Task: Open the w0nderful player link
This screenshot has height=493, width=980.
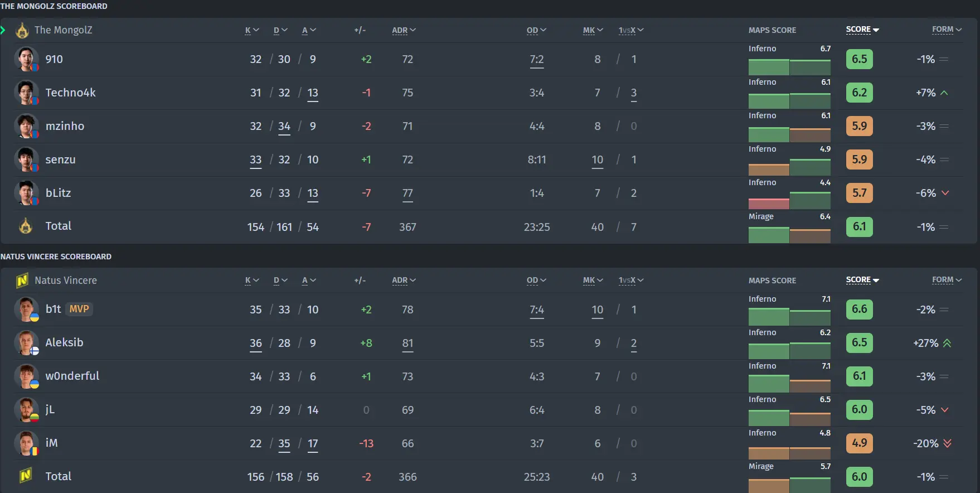Action: [x=72, y=376]
